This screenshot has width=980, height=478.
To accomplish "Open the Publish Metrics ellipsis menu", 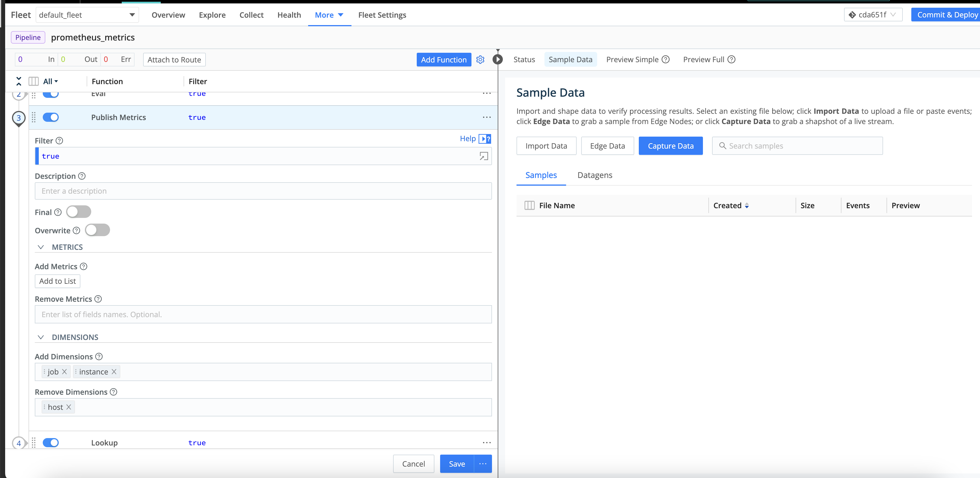I will 487,117.
